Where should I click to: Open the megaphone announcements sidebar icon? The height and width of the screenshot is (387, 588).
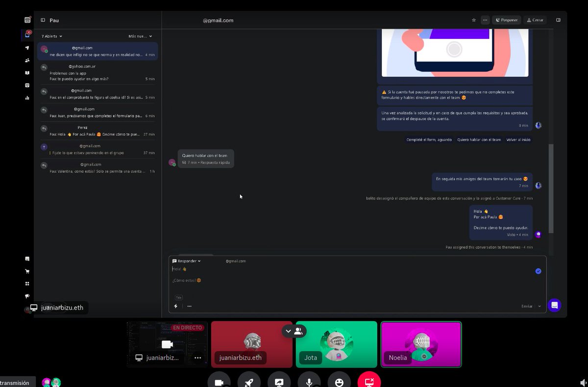click(27, 296)
